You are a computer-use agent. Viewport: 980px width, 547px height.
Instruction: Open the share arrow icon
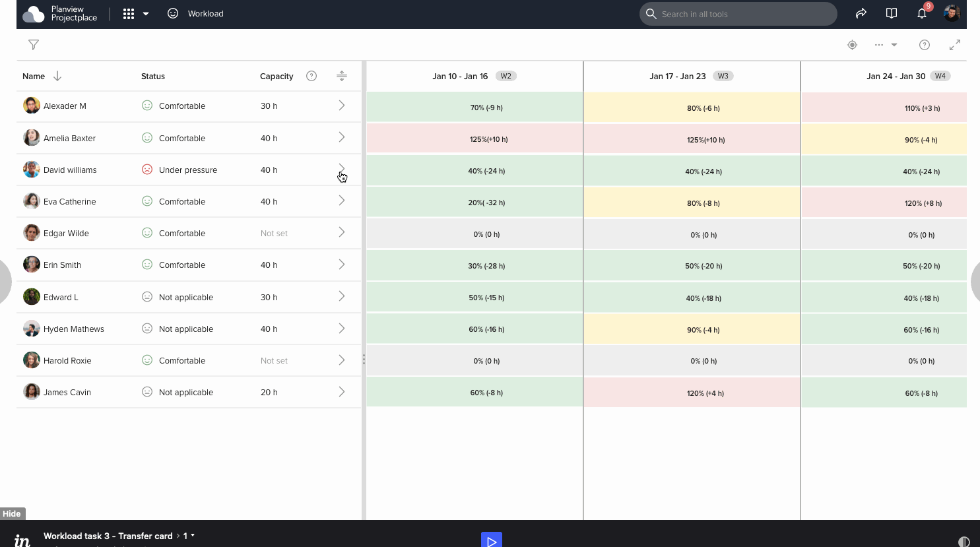[861, 14]
